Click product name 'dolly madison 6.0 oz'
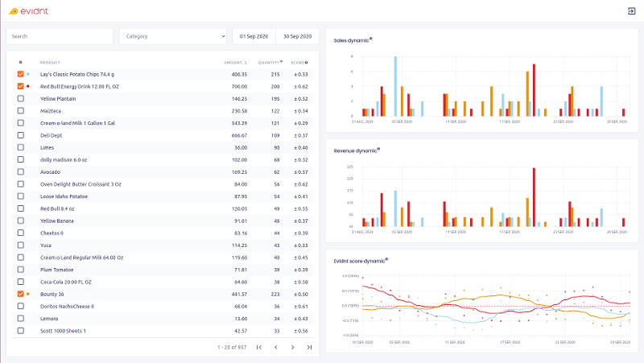The image size is (644, 363). click(x=64, y=159)
